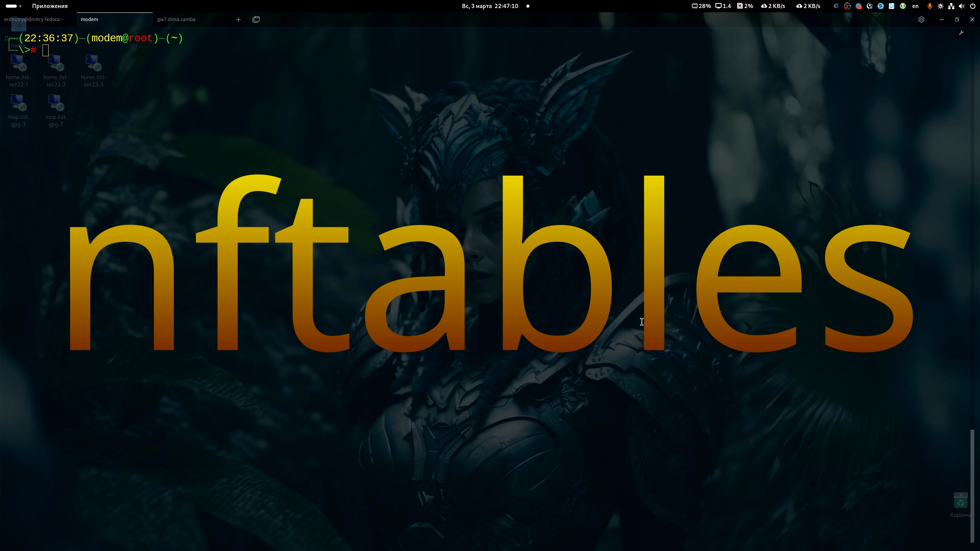The image size is (980, 551).
Task: Open the date and time clock menu
Action: [x=490, y=6]
